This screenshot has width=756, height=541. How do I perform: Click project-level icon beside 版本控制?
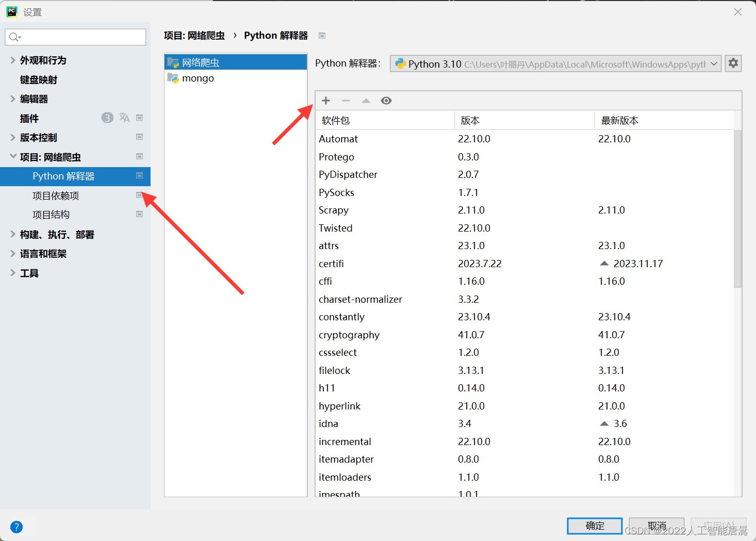point(139,137)
